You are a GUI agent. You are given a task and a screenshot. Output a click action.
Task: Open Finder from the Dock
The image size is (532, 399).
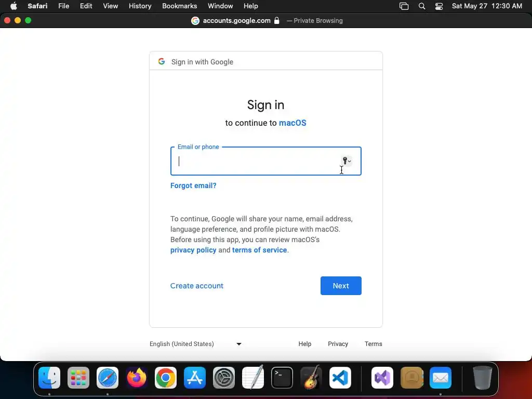coord(49,378)
